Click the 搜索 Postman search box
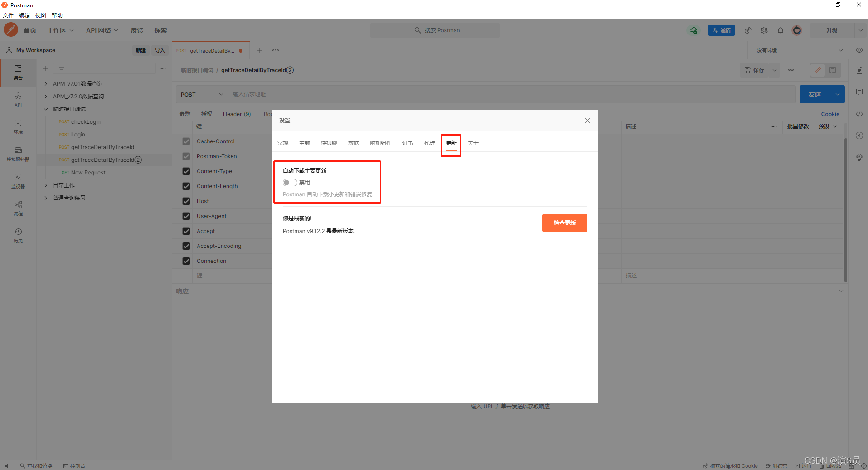The width and height of the screenshot is (868, 470). click(435, 30)
